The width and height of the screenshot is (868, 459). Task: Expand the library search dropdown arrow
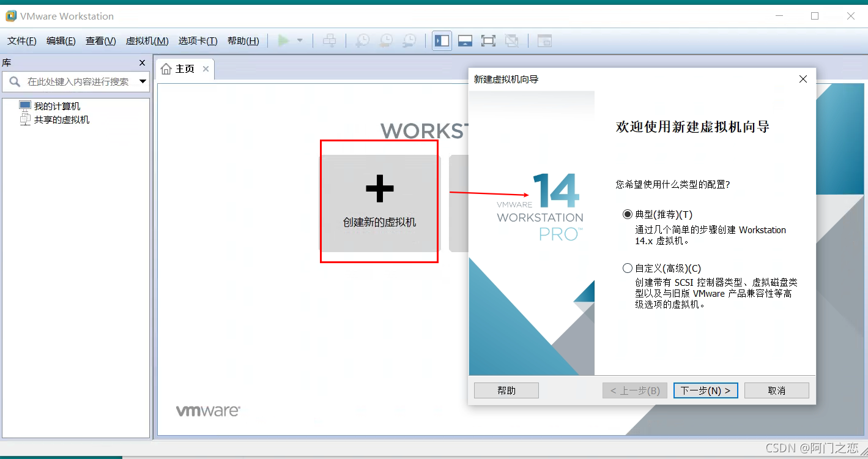143,81
